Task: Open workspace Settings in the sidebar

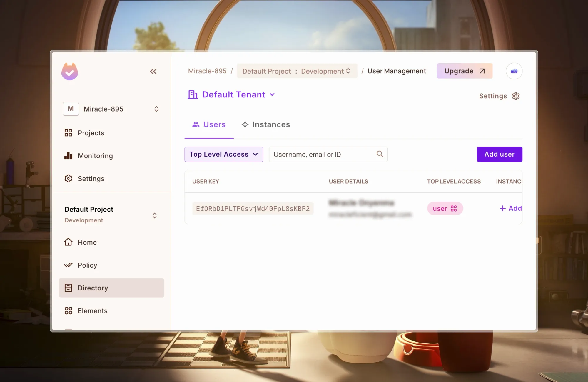Action: (91, 179)
